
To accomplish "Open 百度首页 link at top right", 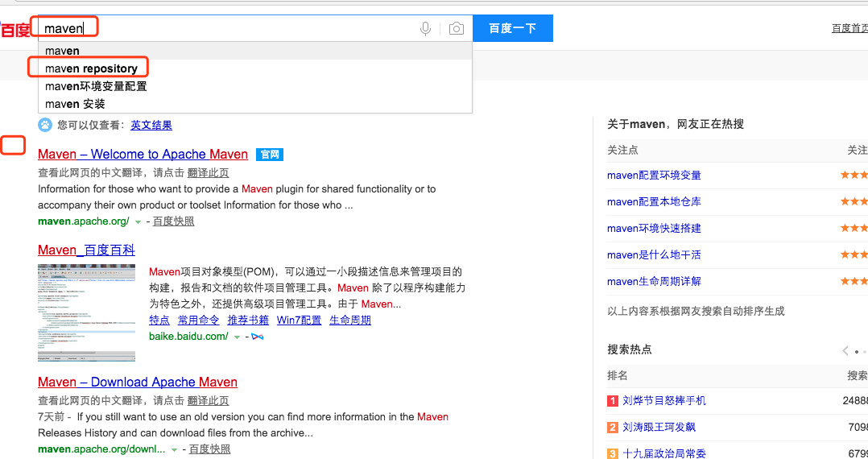I will click(x=849, y=28).
